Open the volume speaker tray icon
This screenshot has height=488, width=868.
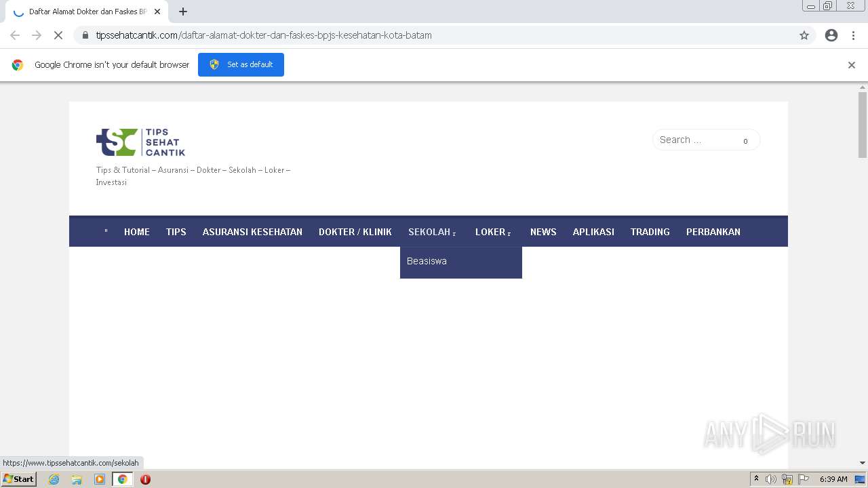point(771,479)
